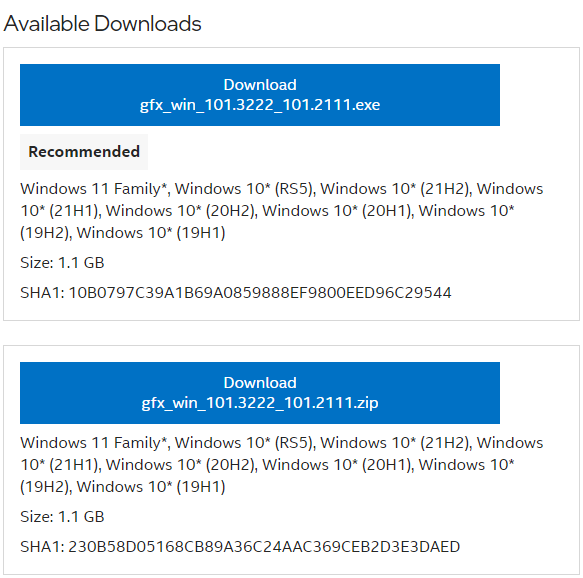Click Windows 10* (19H1) in the zip card

tap(151, 487)
